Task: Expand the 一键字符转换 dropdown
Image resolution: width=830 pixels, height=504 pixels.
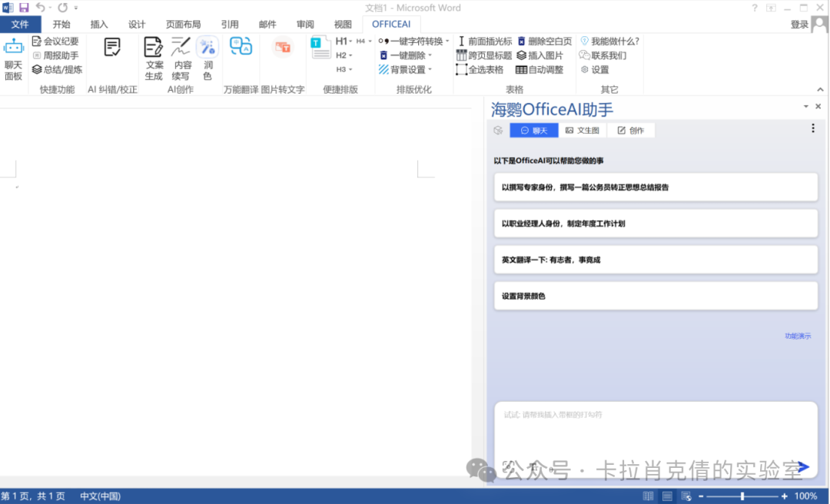Action: (x=413, y=41)
